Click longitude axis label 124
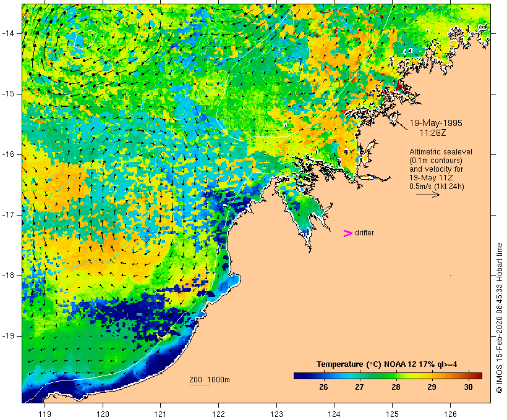Viewport: 507px width, 420px height. 334,414
